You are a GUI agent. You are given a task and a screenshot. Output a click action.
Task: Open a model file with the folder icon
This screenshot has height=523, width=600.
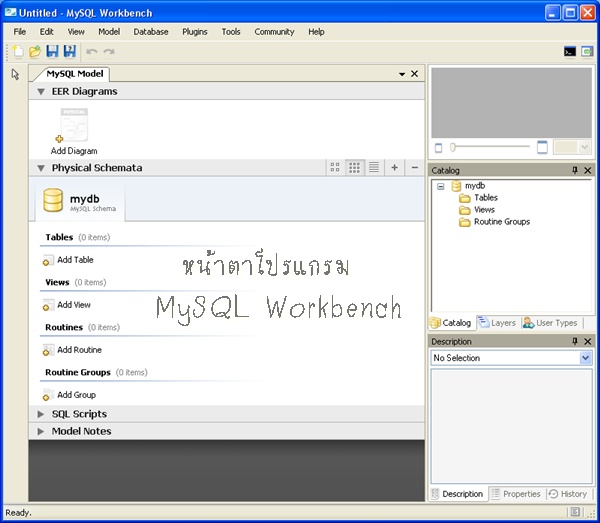[35, 51]
